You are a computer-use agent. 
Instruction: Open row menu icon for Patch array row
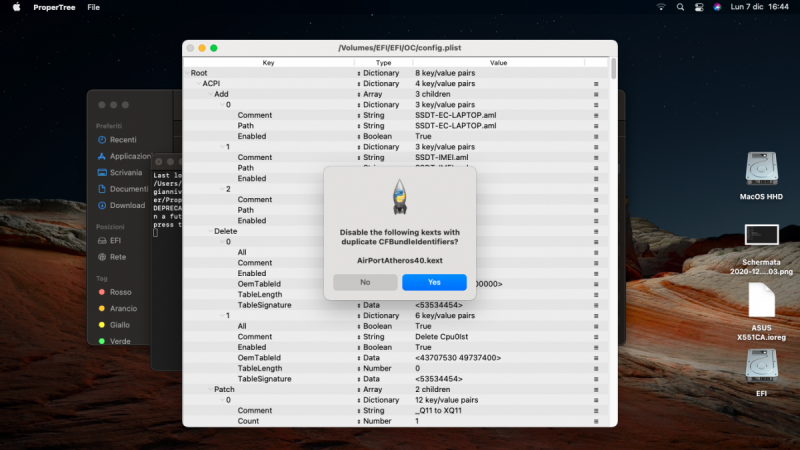(596, 390)
